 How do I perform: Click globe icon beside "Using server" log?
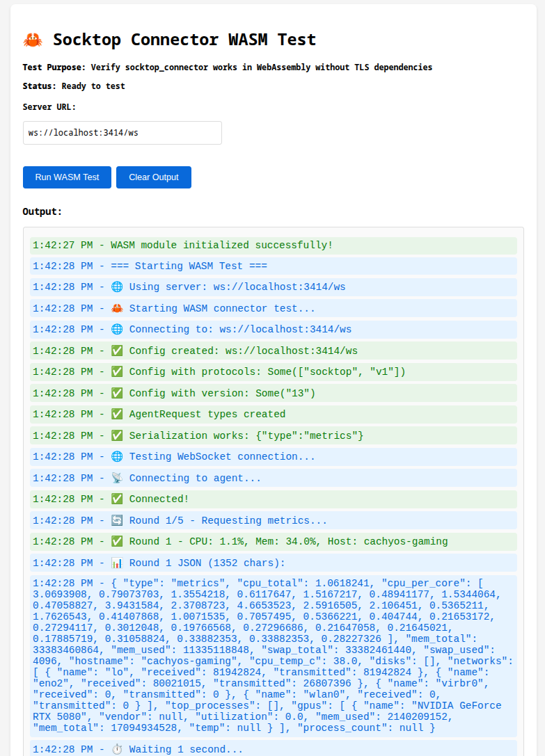click(117, 287)
